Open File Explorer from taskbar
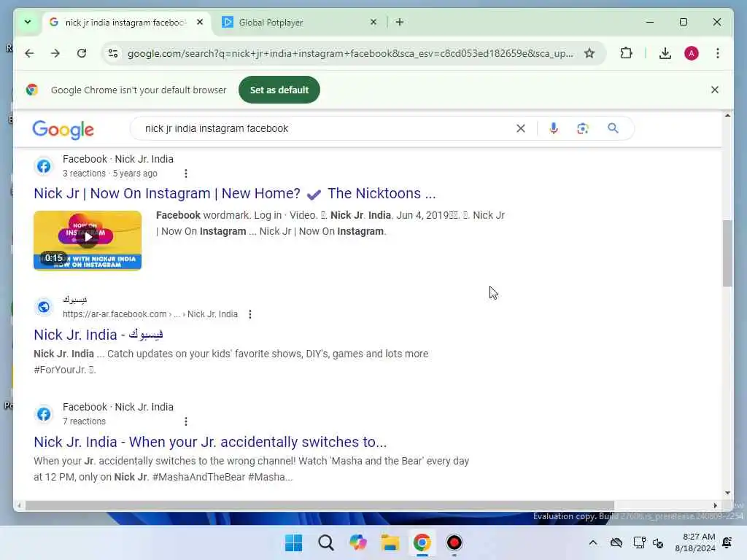 pos(390,542)
